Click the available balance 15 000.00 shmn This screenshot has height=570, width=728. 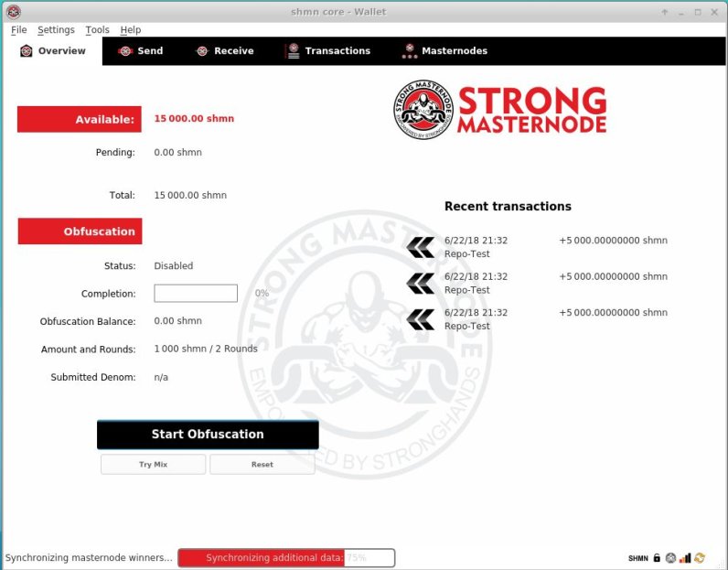(194, 118)
